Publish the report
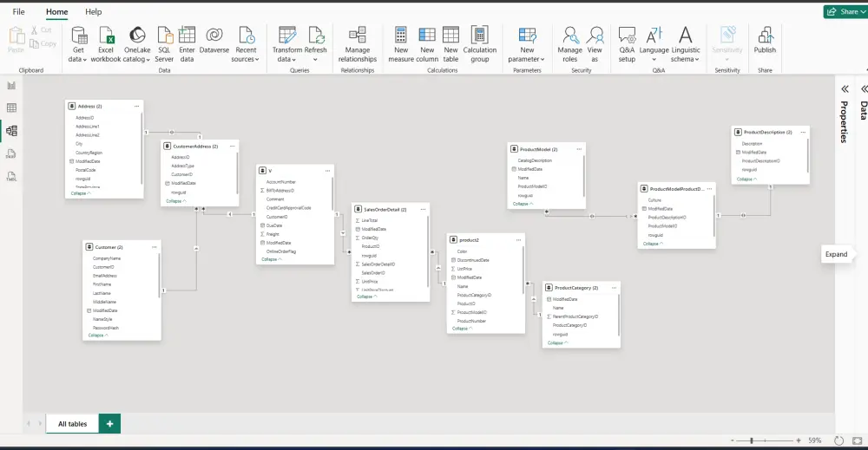Viewport: 868px width, 450px height. 765,41
